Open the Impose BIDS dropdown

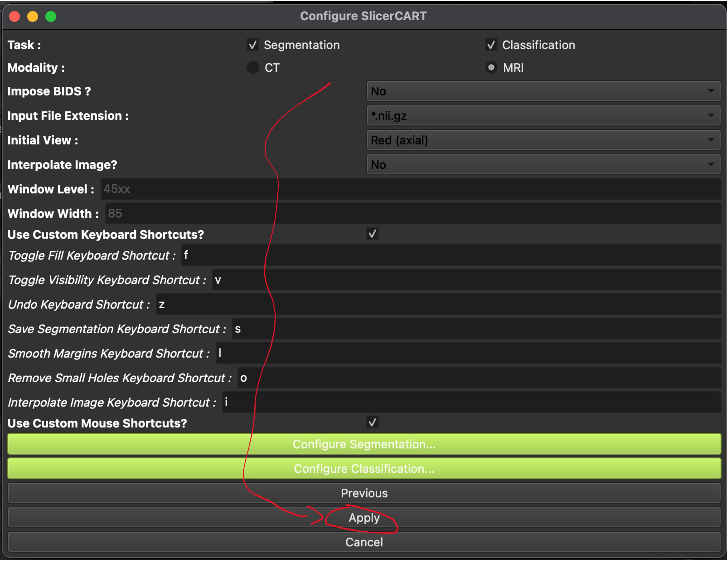click(543, 91)
